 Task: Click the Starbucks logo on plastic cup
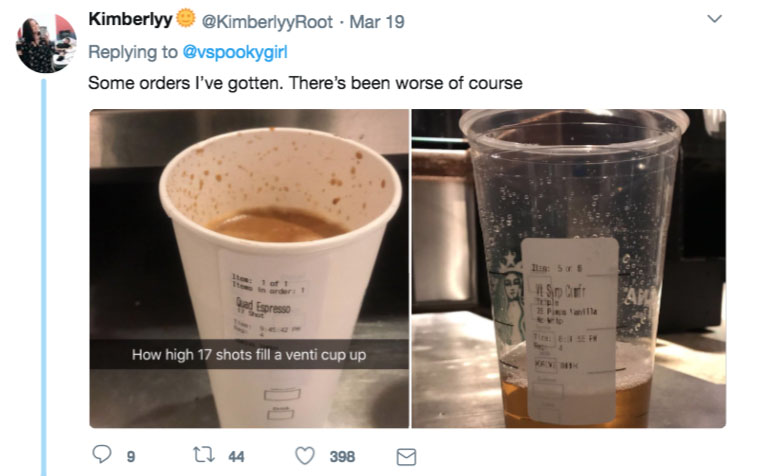[x=513, y=283]
